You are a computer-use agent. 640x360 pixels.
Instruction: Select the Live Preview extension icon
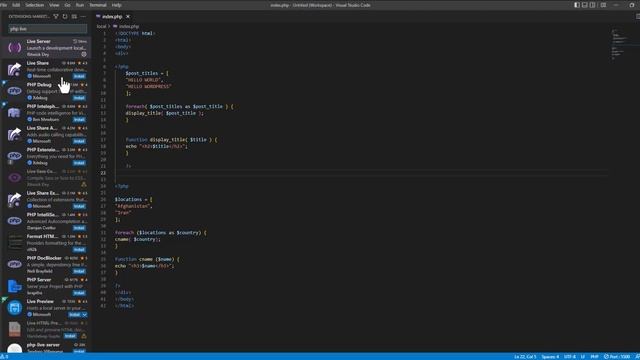pos(14,307)
